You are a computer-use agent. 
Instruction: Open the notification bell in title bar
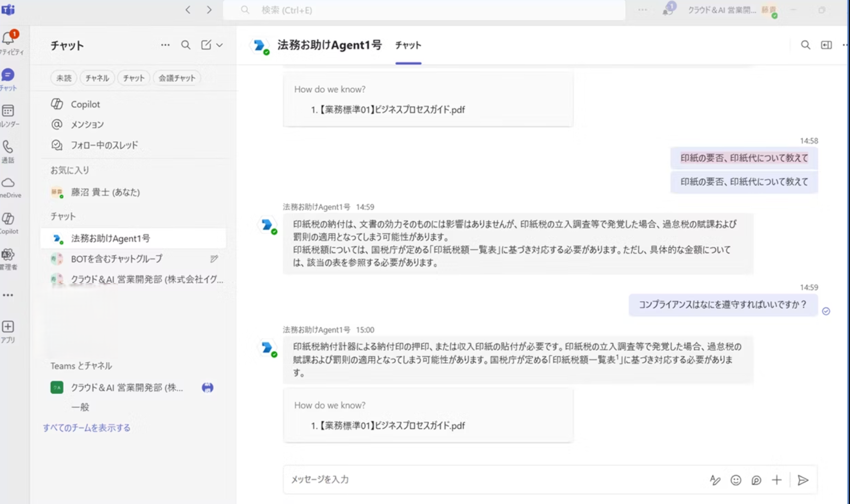[x=668, y=9]
